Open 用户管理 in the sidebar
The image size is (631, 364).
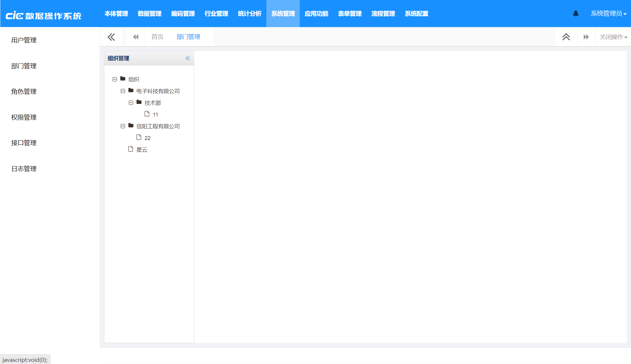click(24, 40)
